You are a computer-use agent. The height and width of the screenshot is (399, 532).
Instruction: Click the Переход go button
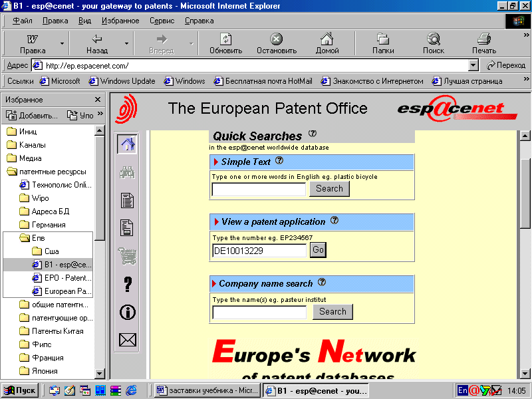(x=506, y=65)
